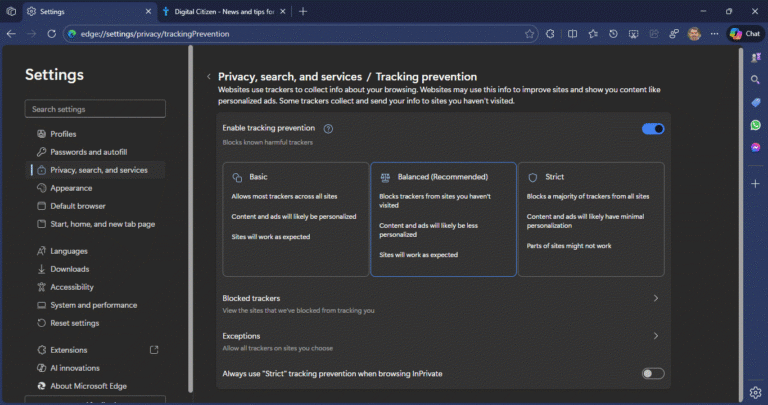Open Start, home, and new tab page
This screenshot has width=768, height=405.
click(96, 224)
